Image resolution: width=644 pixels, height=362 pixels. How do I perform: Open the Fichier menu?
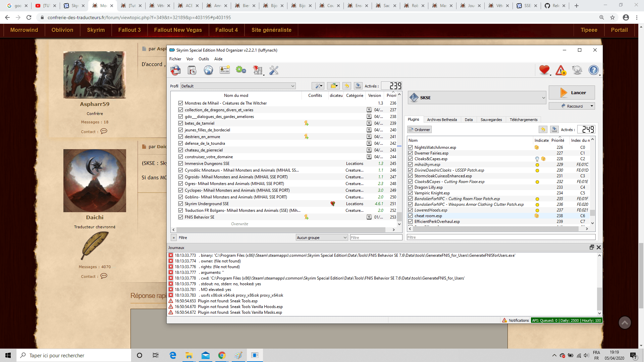tap(175, 59)
